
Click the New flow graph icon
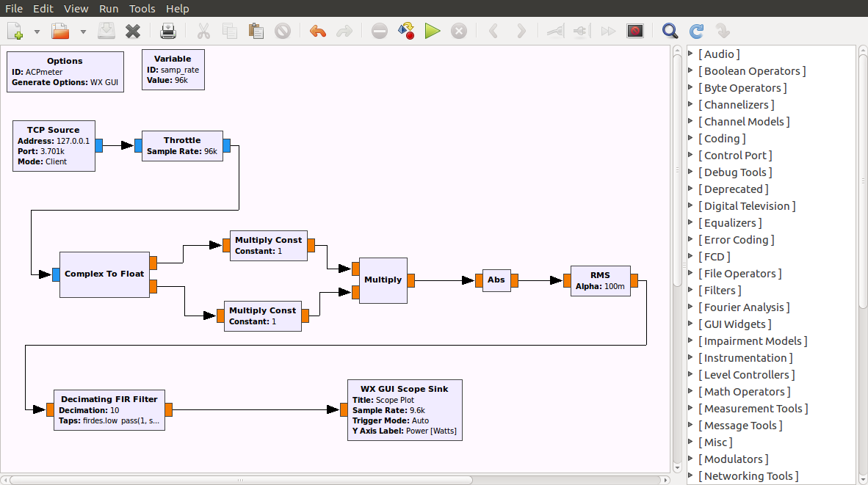coord(15,32)
